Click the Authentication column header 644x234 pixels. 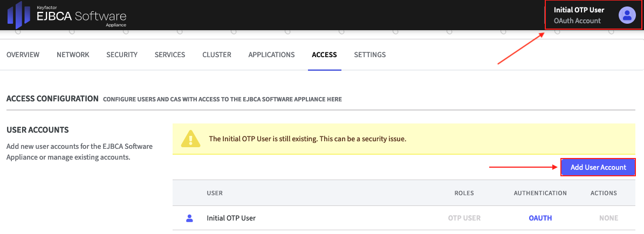tap(540, 193)
